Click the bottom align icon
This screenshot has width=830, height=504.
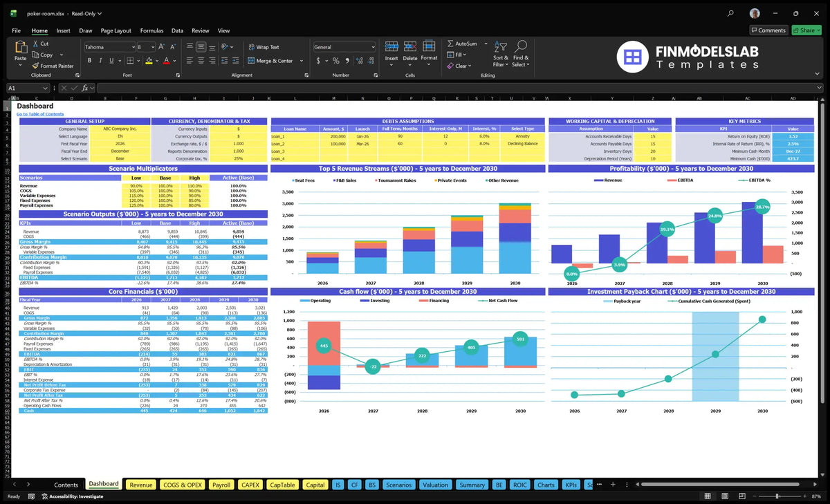(212, 47)
